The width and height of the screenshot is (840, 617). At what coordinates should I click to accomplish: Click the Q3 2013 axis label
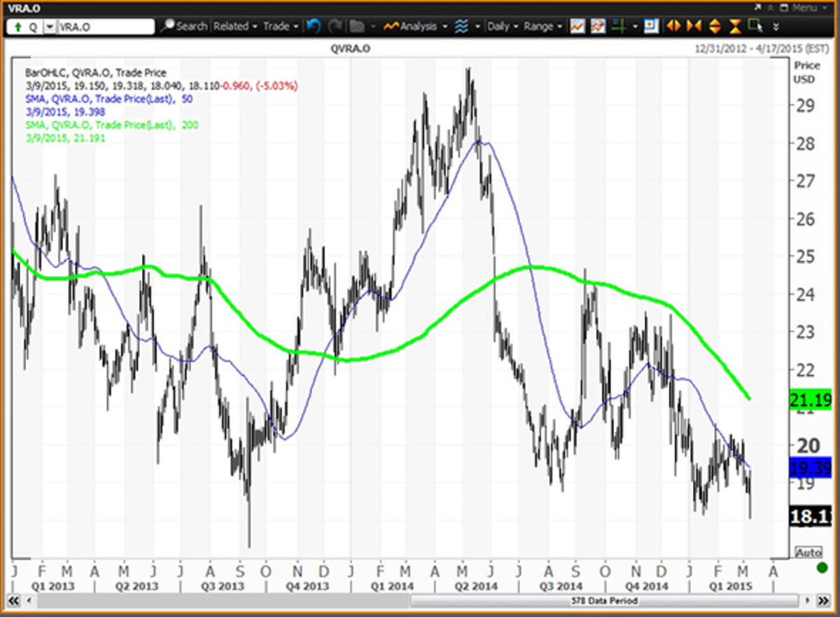point(224,585)
